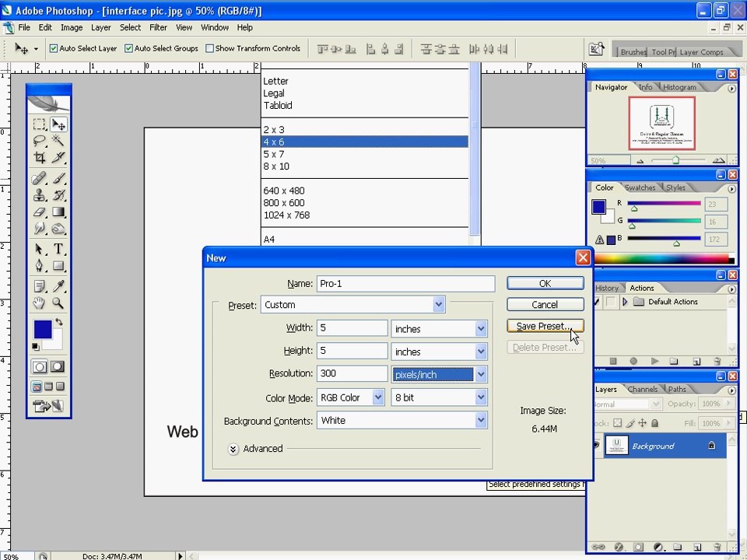Screen dimensions: 747x560
Task: Click Jump to ImageReady icon
Action: pyautogui.click(x=48, y=406)
